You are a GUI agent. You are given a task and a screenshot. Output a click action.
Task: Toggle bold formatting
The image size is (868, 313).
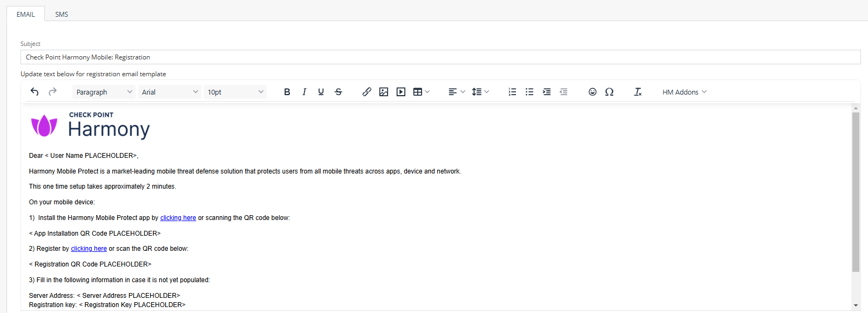tap(287, 92)
